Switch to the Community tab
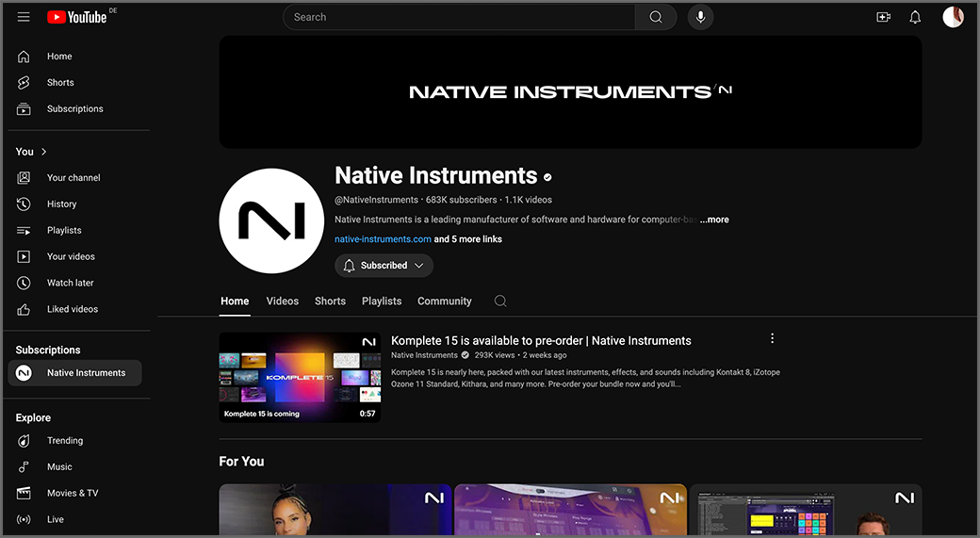 coord(445,302)
